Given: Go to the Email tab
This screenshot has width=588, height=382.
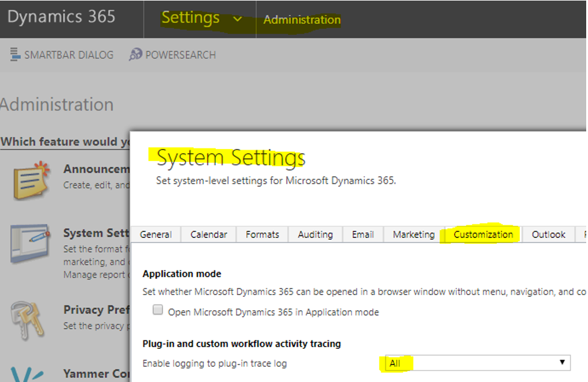Looking at the screenshot, I should point(363,235).
